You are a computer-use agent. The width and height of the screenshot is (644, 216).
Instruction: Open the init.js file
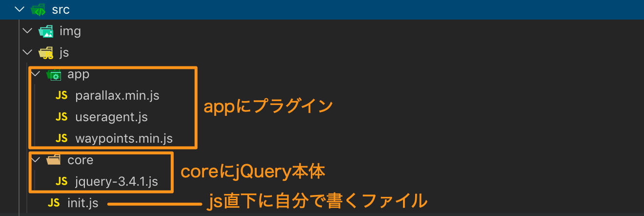coord(83,203)
